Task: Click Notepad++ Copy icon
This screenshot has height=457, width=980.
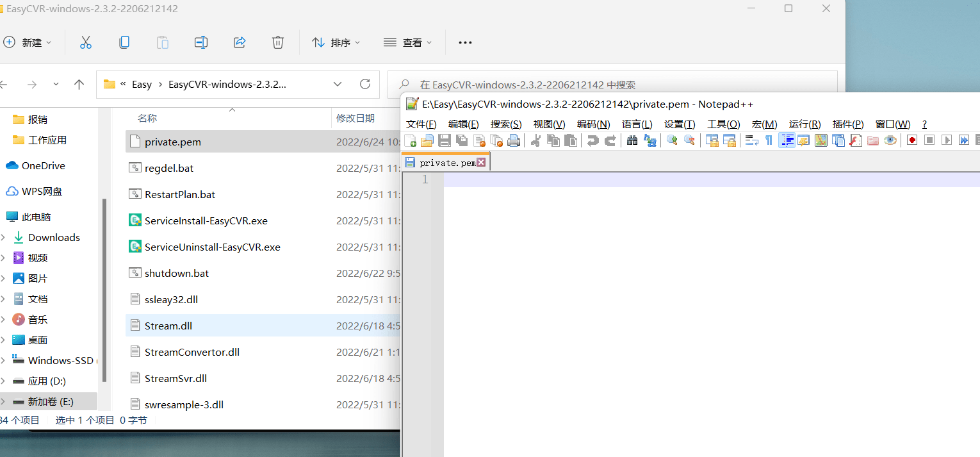Action: tap(553, 140)
